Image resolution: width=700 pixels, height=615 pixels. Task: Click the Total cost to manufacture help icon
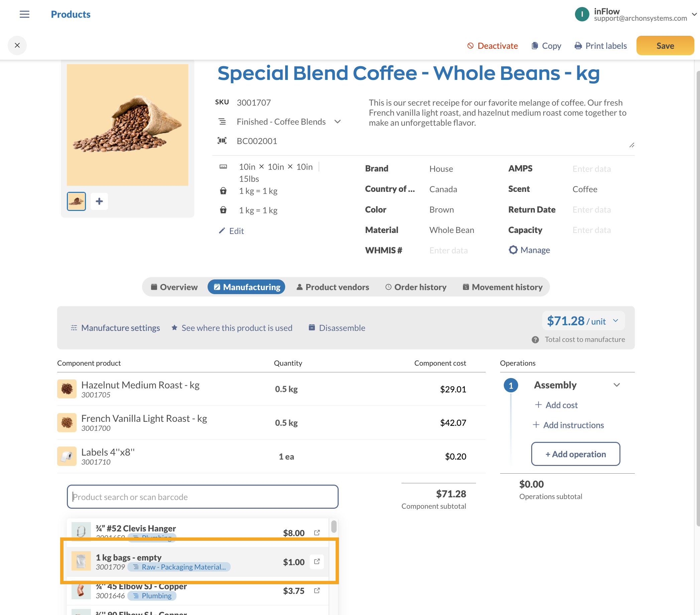coord(535,340)
